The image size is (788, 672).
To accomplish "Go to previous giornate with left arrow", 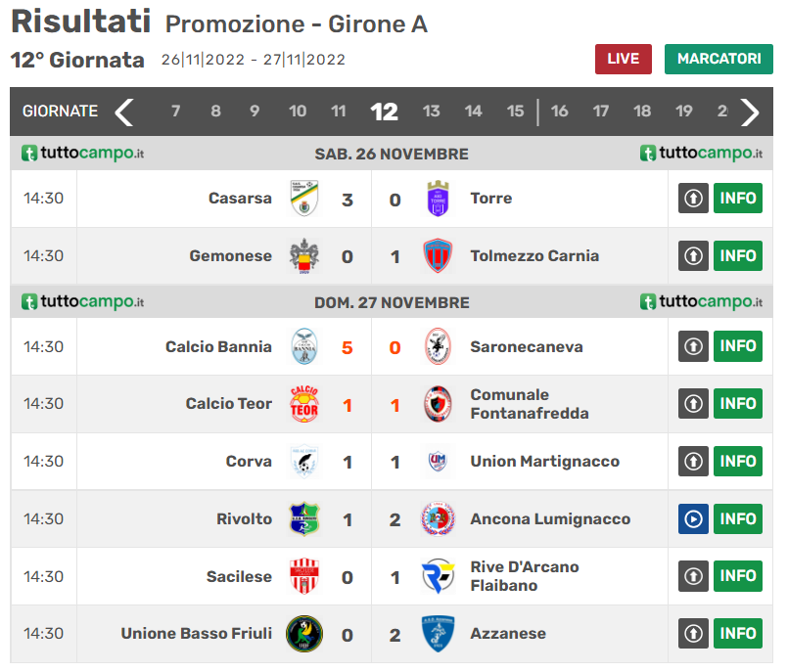I will [124, 112].
